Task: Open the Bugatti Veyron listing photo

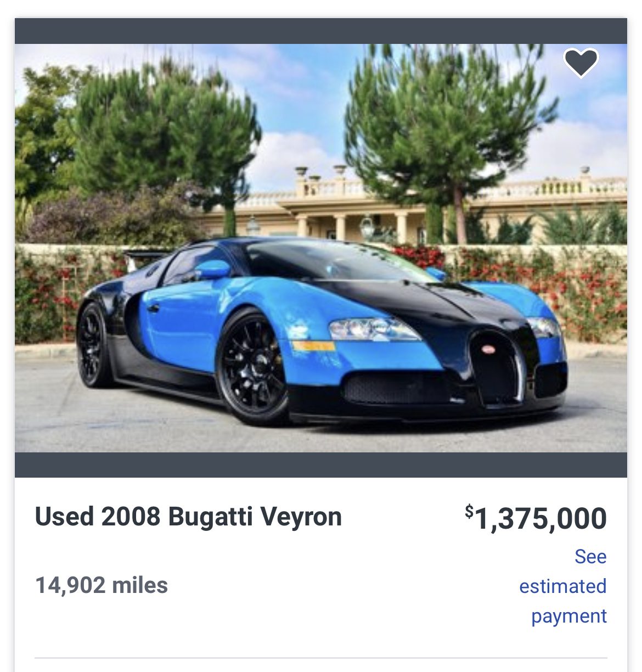Action: coord(320,165)
